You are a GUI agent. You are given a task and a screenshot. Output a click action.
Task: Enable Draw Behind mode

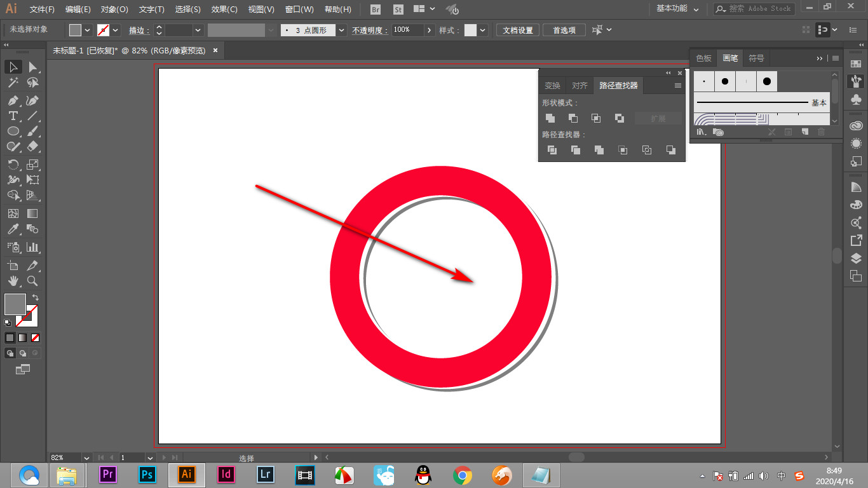23,353
